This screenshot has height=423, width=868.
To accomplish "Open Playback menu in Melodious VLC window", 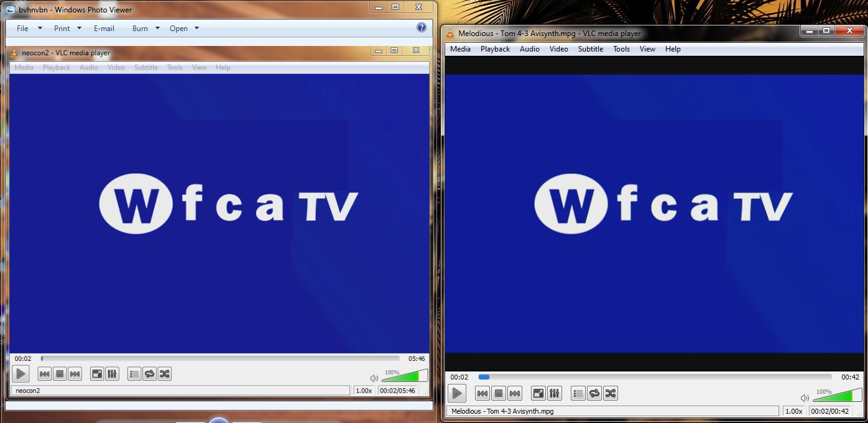I will [x=495, y=49].
